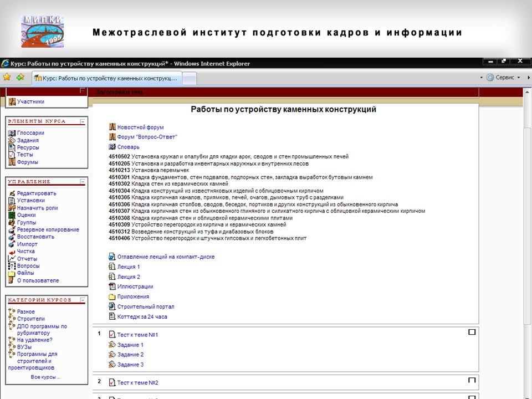Viewport: 532px width, 399px height.
Task: Expand the toolbar overflow arrow at right
Action: coord(528,78)
